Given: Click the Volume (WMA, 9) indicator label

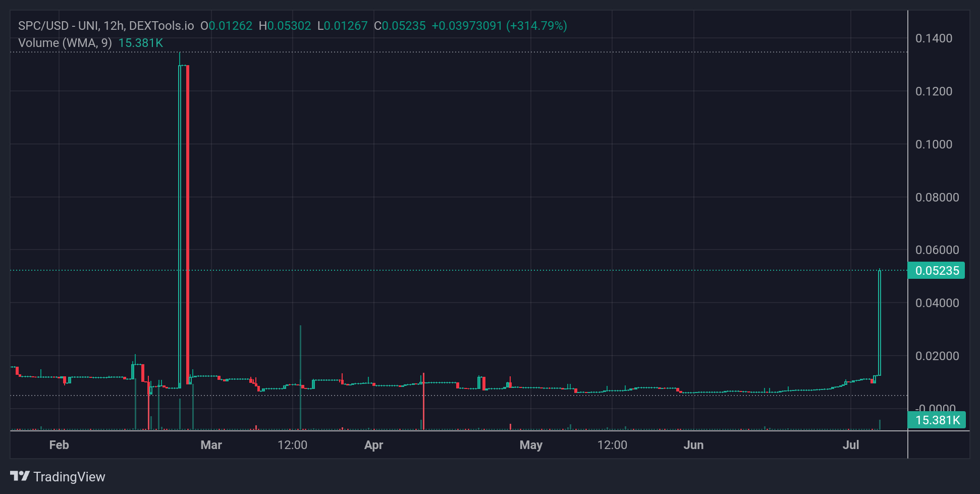Looking at the screenshot, I should [x=65, y=43].
